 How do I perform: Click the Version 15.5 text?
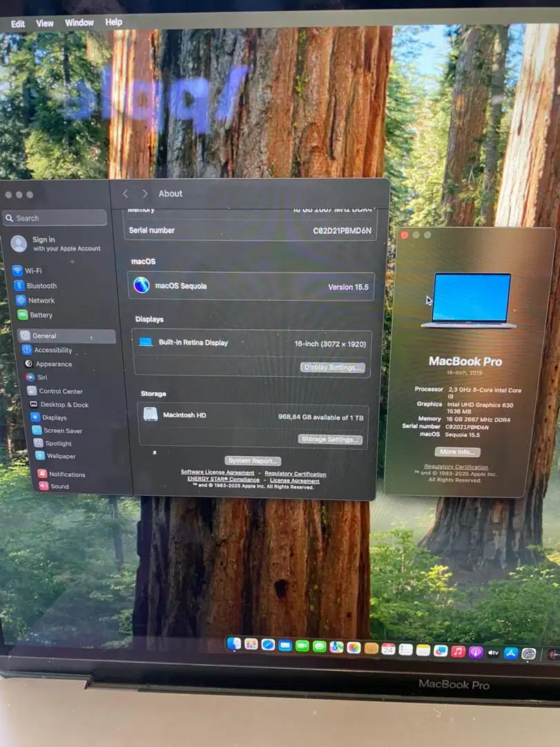[x=348, y=287]
